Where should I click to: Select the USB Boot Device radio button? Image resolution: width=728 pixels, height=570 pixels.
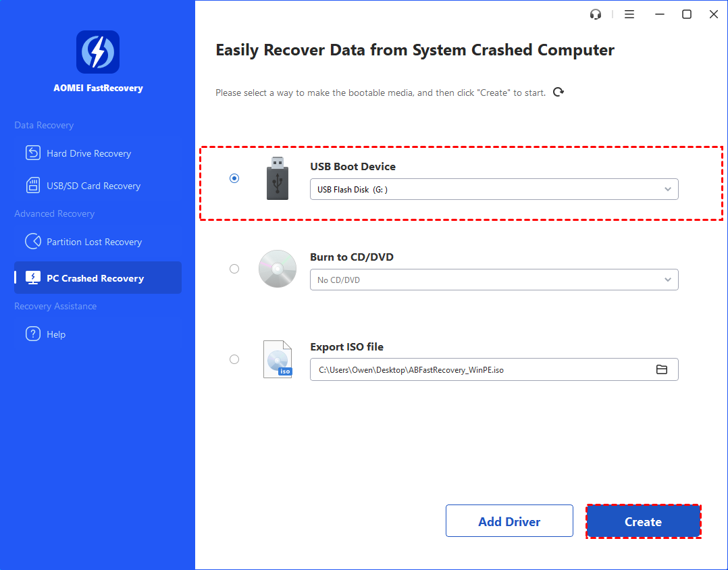234,178
